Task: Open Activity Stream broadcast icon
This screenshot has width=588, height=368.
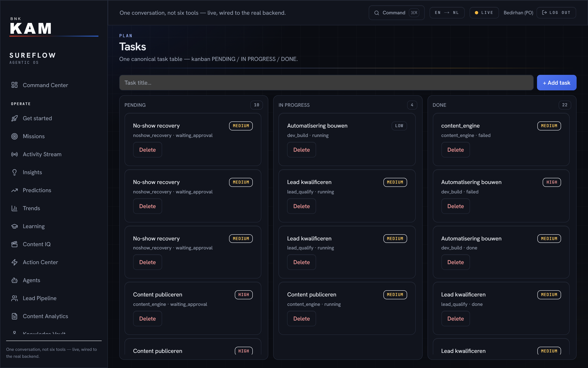Action: coord(14,154)
